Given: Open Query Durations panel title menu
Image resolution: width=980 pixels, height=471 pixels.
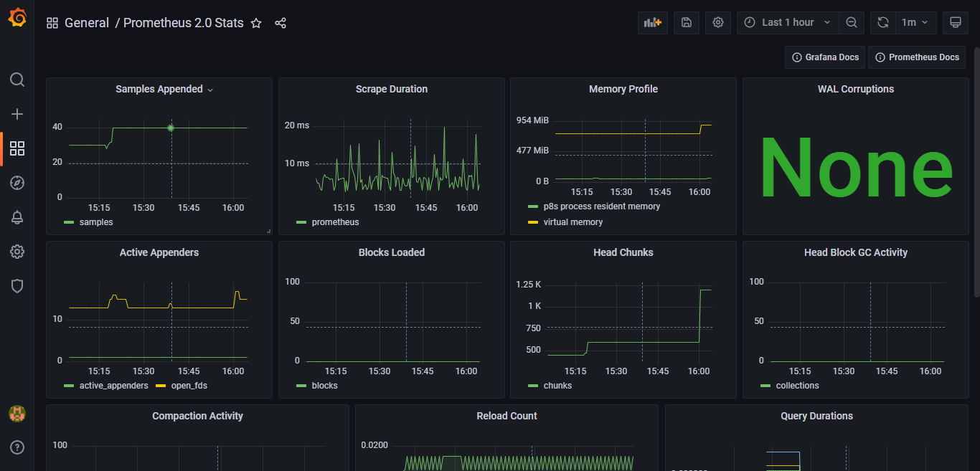Looking at the screenshot, I should (816, 417).
